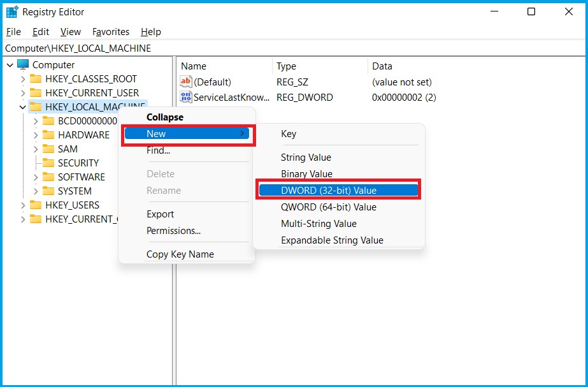Expand the HKEY_CURRENT_CONFIG key
The height and width of the screenshot is (387, 588).
coord(23,219)
